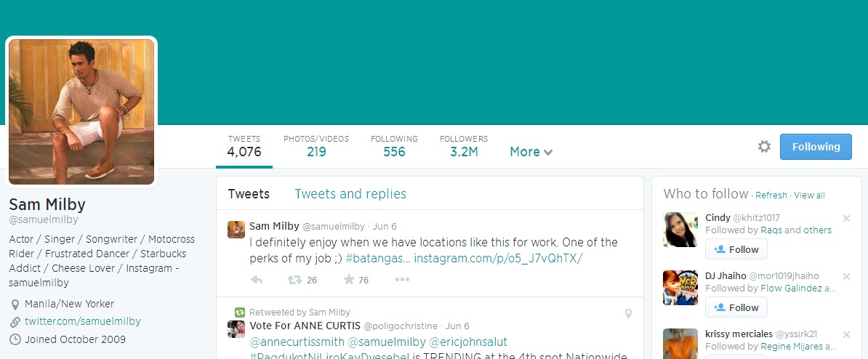Open the twitter.com/samuelmilby profile link
This screenshot has width=868, height=359.
[x=83, y=321]
